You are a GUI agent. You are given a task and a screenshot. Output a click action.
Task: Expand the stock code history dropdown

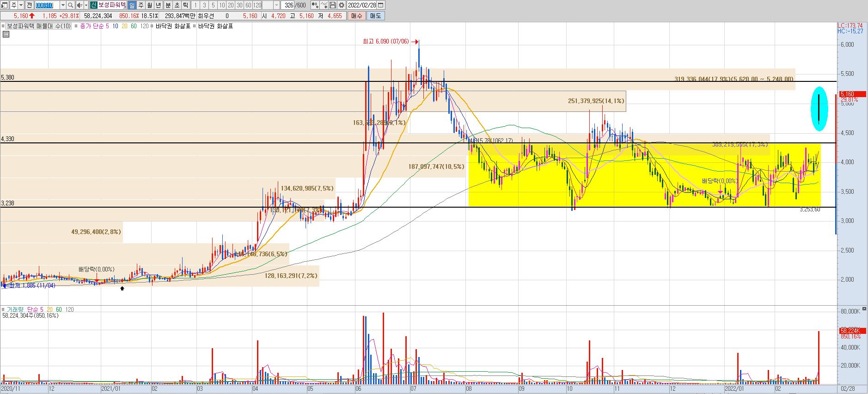[63, 5]
